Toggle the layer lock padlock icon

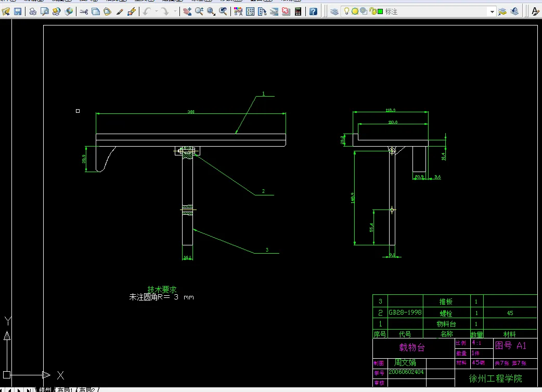[x=372, y=11]
